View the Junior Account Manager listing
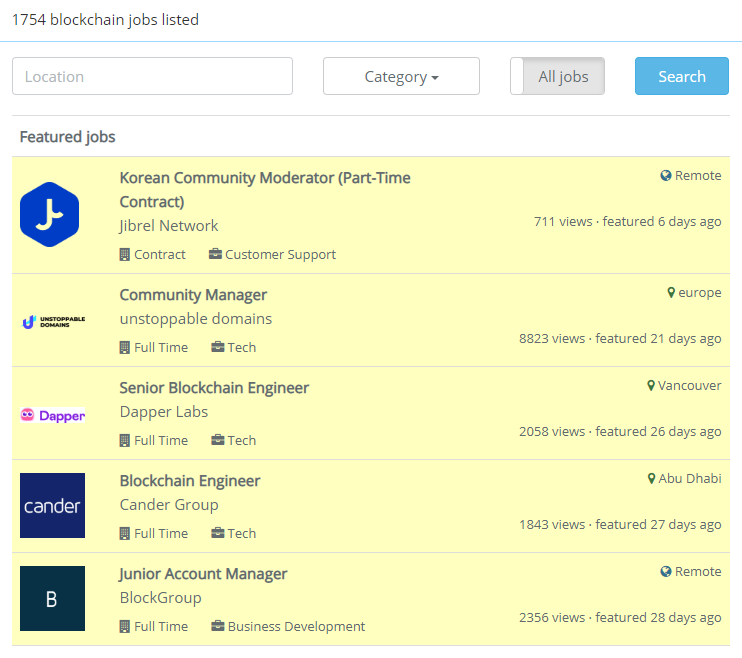This screenshot has width=742, height=658. [x=203, y=574]
